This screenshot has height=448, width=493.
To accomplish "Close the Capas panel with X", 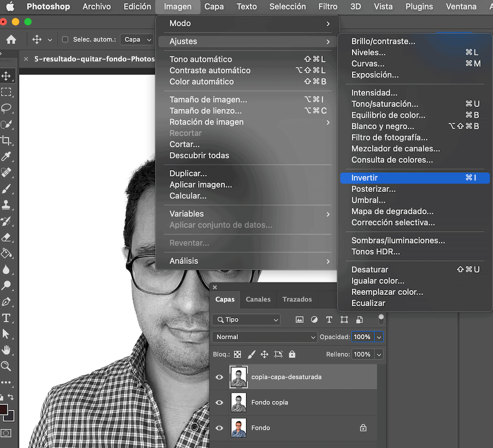I will click(215, 287).
